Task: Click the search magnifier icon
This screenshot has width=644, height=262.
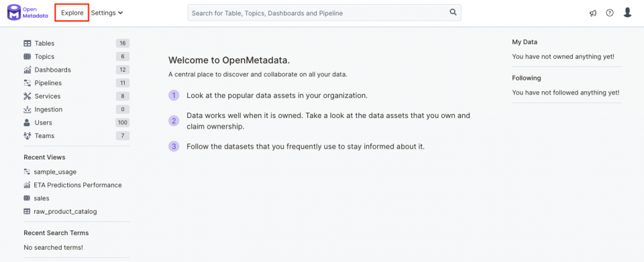Action: click(x=453, y=12)
